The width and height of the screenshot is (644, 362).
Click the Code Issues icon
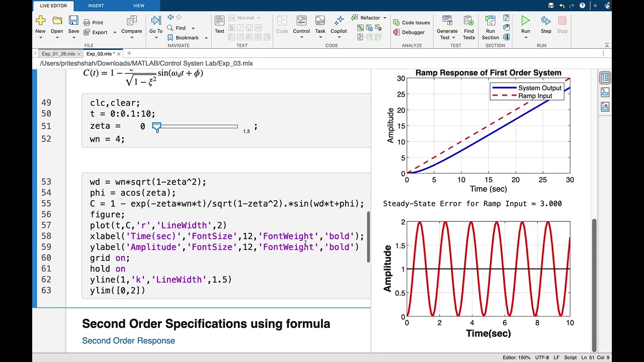point(395,23)
